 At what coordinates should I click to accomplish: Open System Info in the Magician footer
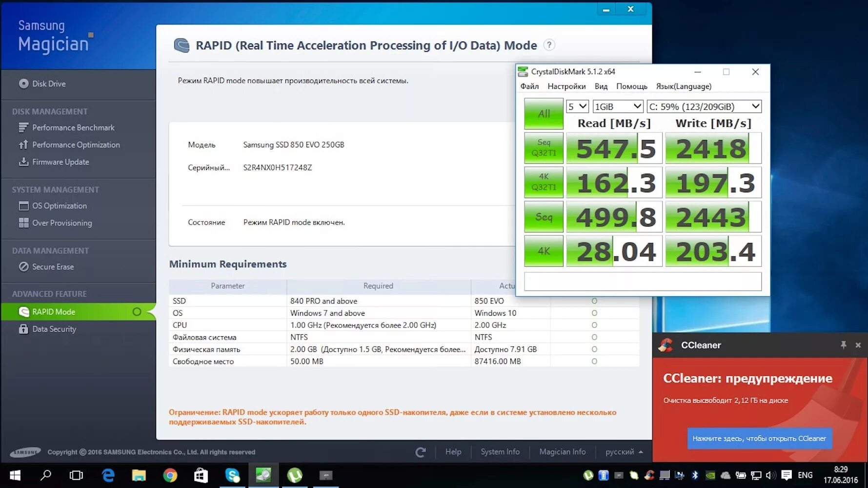coord(500,452)
